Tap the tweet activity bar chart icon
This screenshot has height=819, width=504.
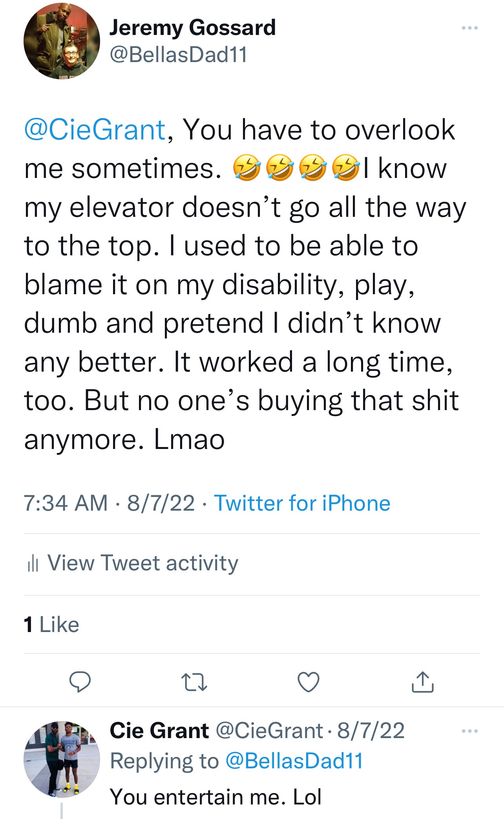[33, 564]
